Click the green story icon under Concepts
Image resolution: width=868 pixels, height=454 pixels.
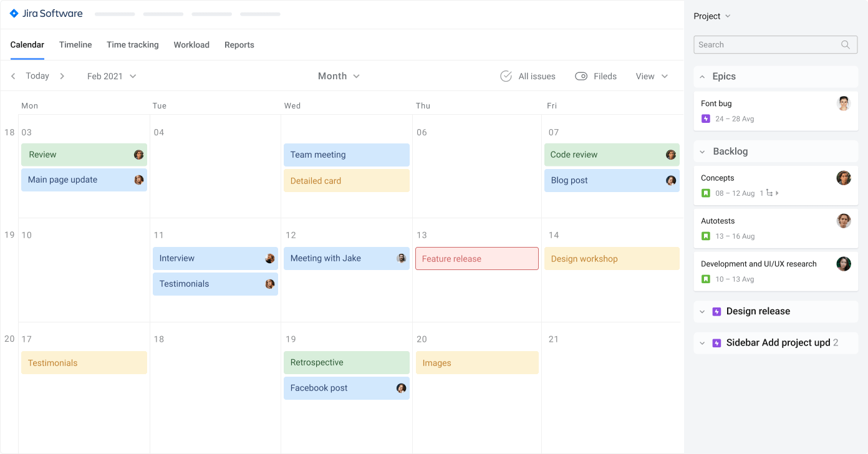705,193
